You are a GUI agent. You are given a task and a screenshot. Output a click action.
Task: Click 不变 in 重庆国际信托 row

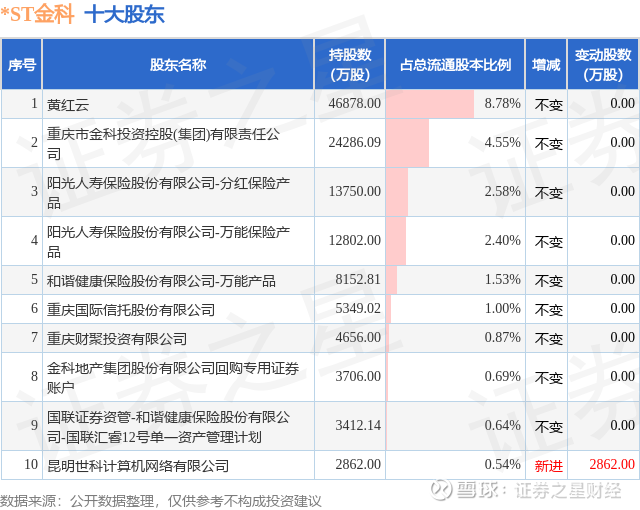[x=549, y=310]
